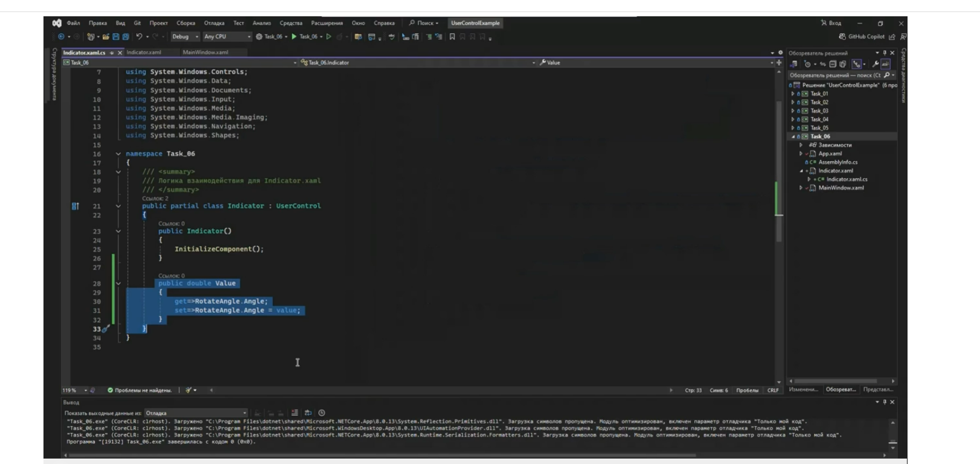Pin the Output panel
Viewport: 980px width, 464px height.
885,402
